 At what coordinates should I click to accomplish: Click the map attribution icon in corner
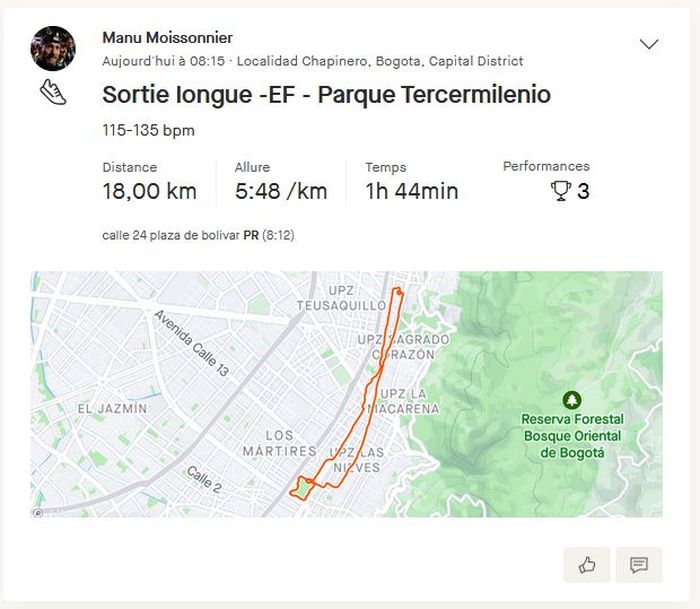(x=38, y=513)
